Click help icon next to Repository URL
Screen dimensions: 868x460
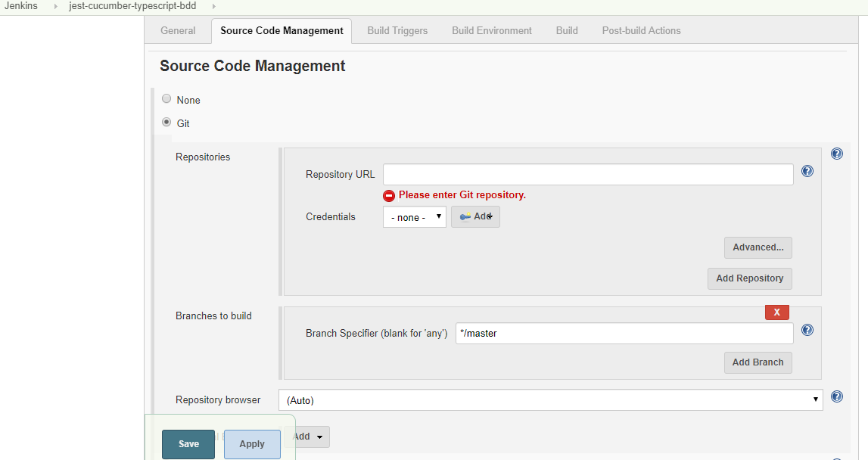(807, 171)
